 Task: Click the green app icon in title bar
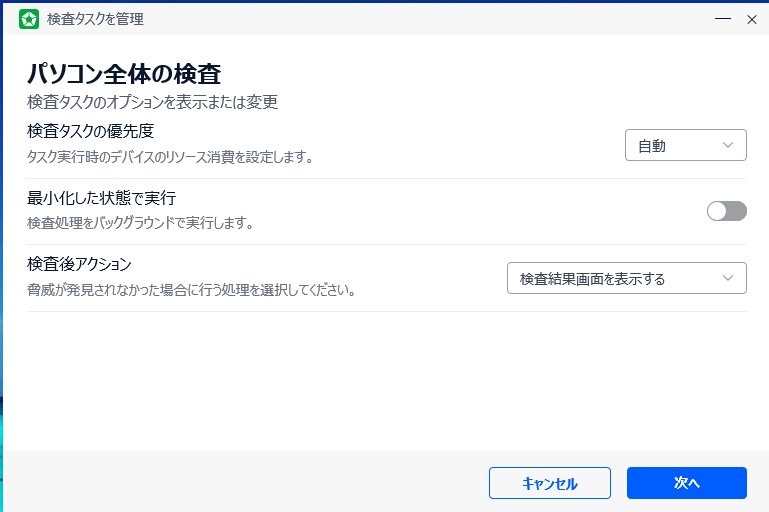tap(29, 19)
